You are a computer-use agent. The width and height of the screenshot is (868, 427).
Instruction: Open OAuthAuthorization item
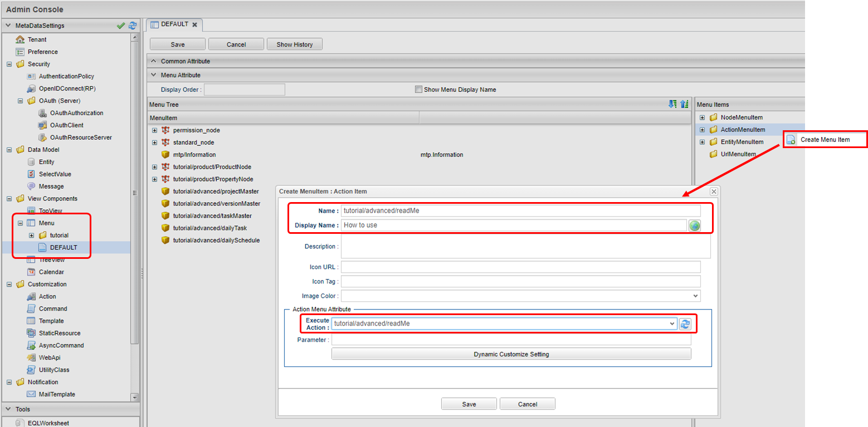tap(76, 113)
